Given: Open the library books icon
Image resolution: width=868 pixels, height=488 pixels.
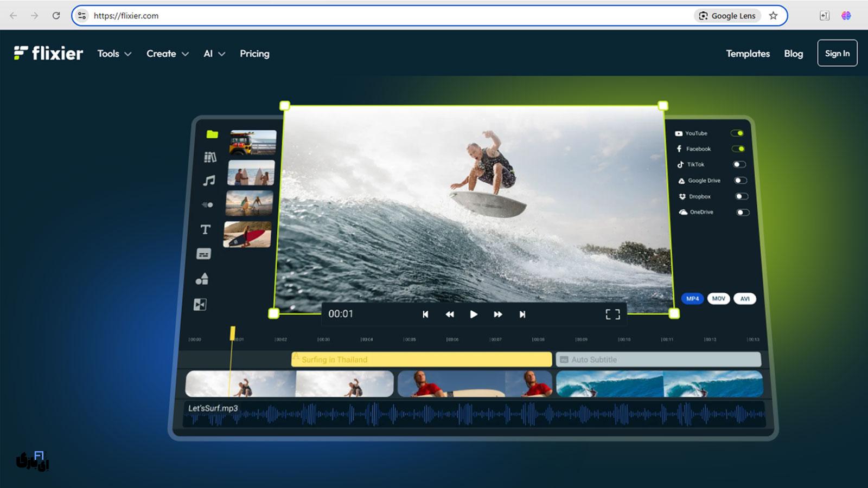Looking at the screenshot, I should pyautogui.click(x=210, y=157).
